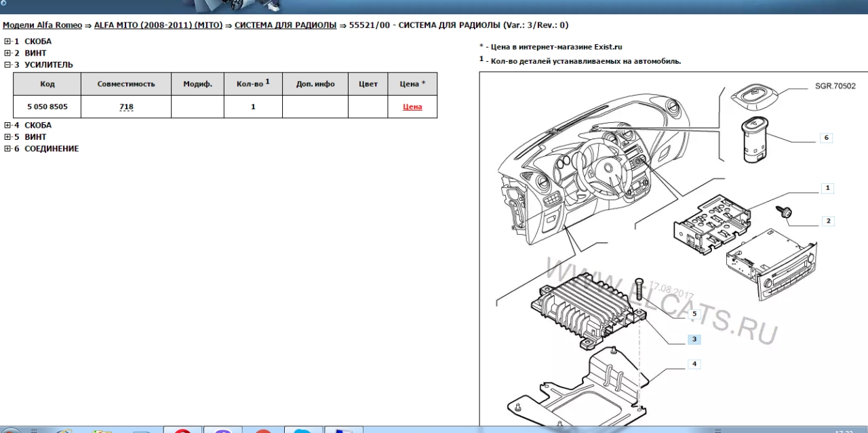This screenshot has width=868, height=433.
Task: Click the red 'Цена' price link
Action: tap(412, 107)
